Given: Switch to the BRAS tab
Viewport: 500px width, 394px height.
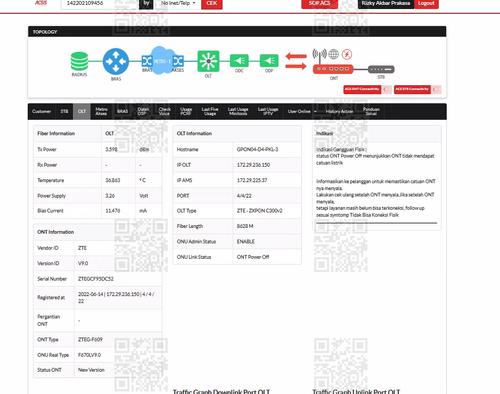Looking at the screenshot, I should tap(122, 111).
